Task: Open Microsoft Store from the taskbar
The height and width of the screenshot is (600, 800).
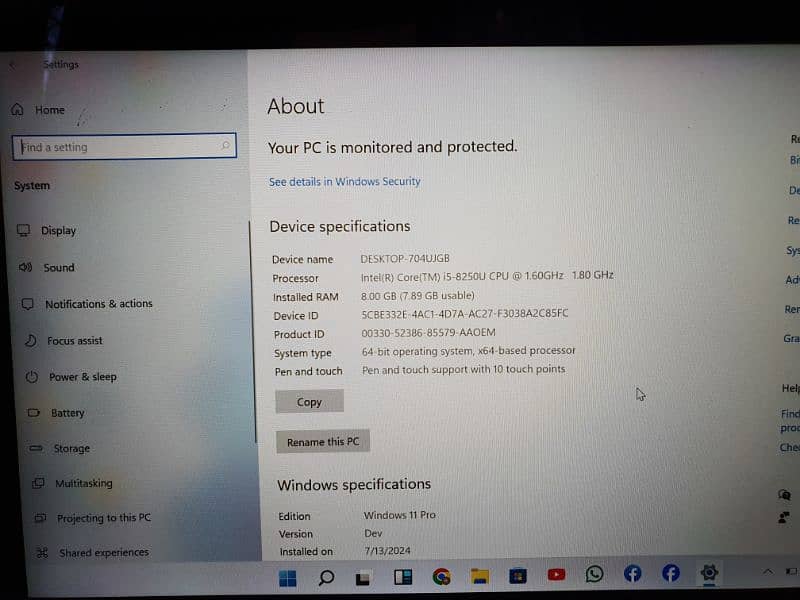Action: (518, 576)
